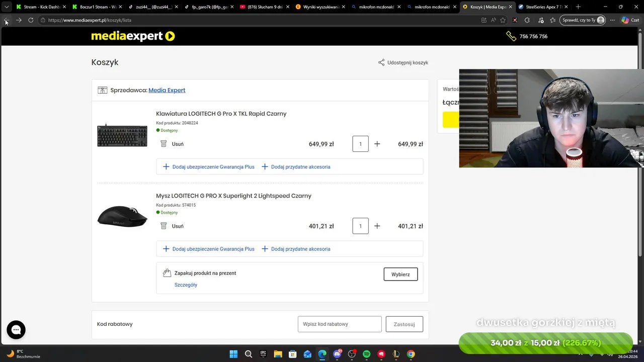Click the gift bag icon for Zapakuj produkt

click(167, 273)
